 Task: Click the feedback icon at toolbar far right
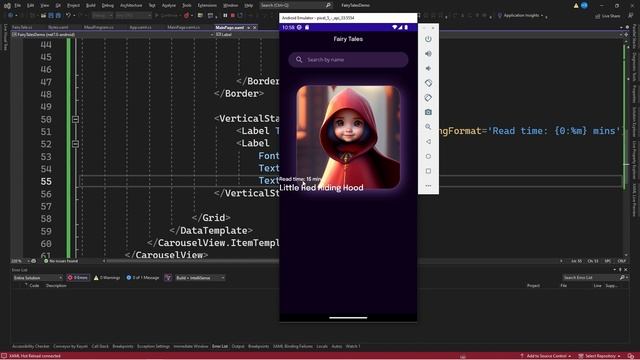[x=631, y=16]
